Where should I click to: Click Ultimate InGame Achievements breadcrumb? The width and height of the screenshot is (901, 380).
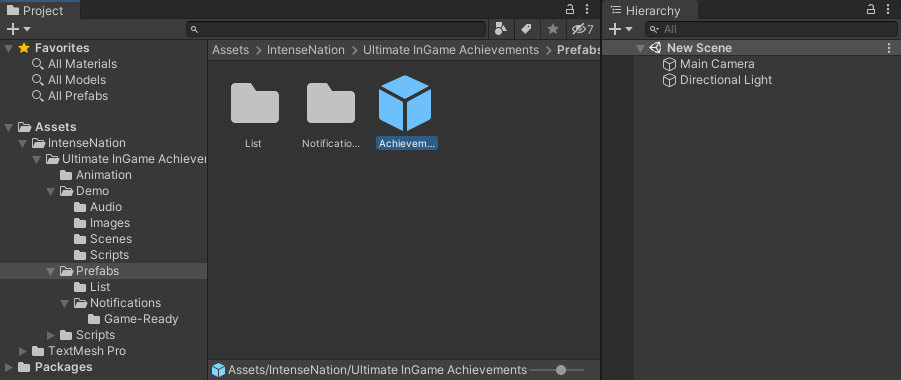click(x=451, y=50)
